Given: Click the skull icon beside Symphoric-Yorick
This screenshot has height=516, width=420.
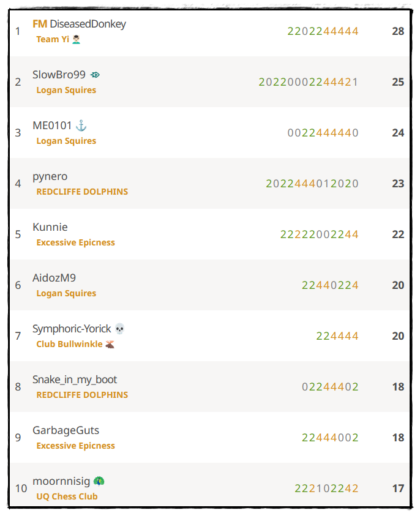Looking at the screenshot, I should click(x=119, y=329).
